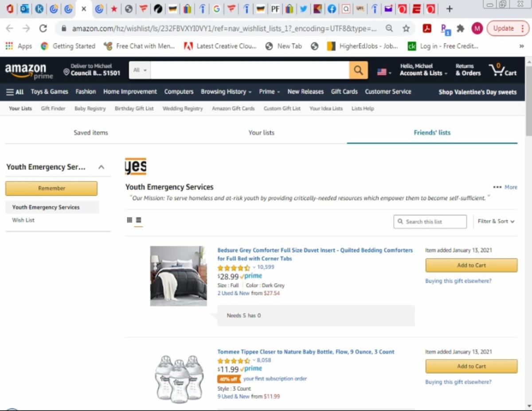The width and height of the screenshot is (532, 411).
Task: Open the Bedsure comforter product thumbnail
Action: tap(178, 276)
